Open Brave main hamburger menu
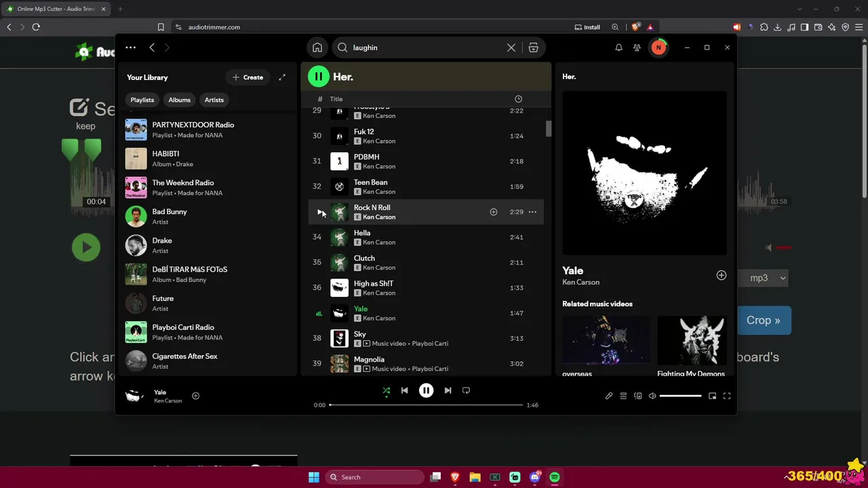 coord(859,27)
